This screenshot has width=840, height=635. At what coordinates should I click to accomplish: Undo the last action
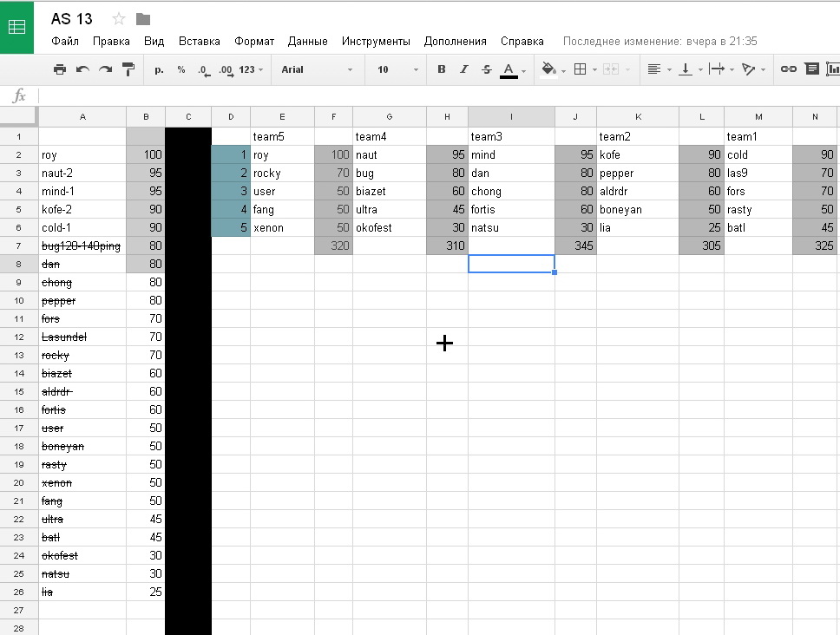(82, 69)
